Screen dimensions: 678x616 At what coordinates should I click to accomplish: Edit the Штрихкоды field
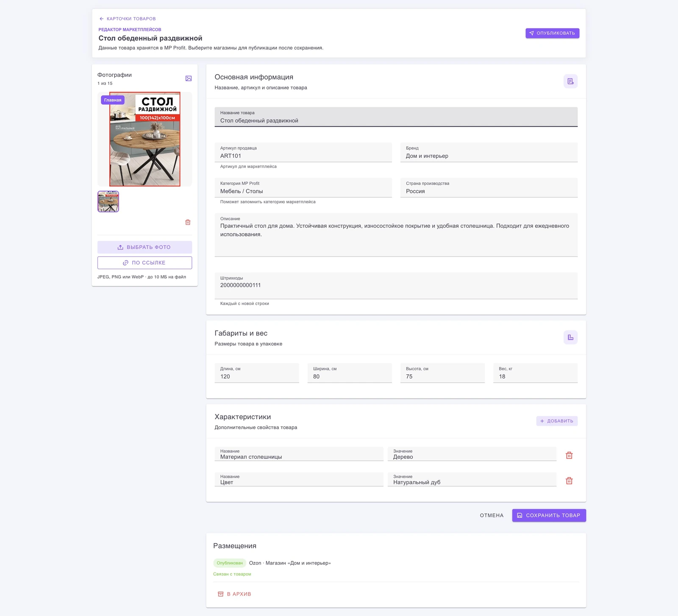(x=396, y=286)
